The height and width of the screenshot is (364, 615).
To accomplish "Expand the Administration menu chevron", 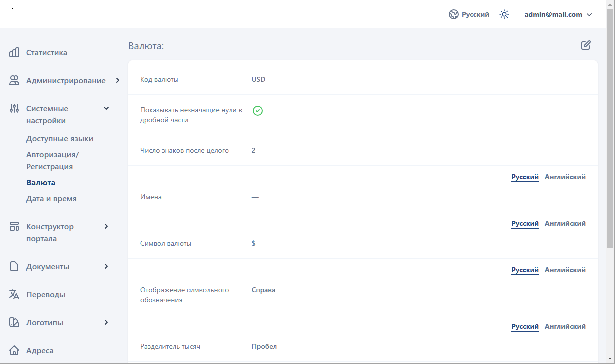I will point(118,80).
